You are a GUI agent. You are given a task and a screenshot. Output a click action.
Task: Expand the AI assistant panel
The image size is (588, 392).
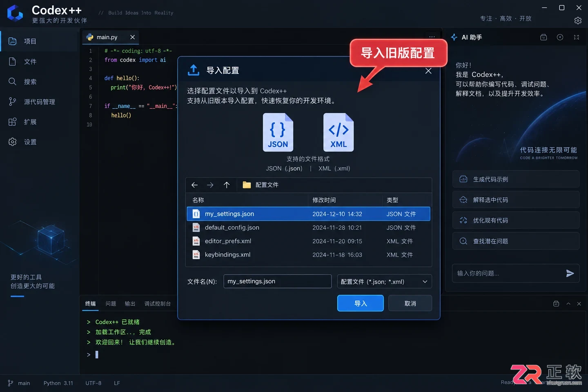[577, 37]
